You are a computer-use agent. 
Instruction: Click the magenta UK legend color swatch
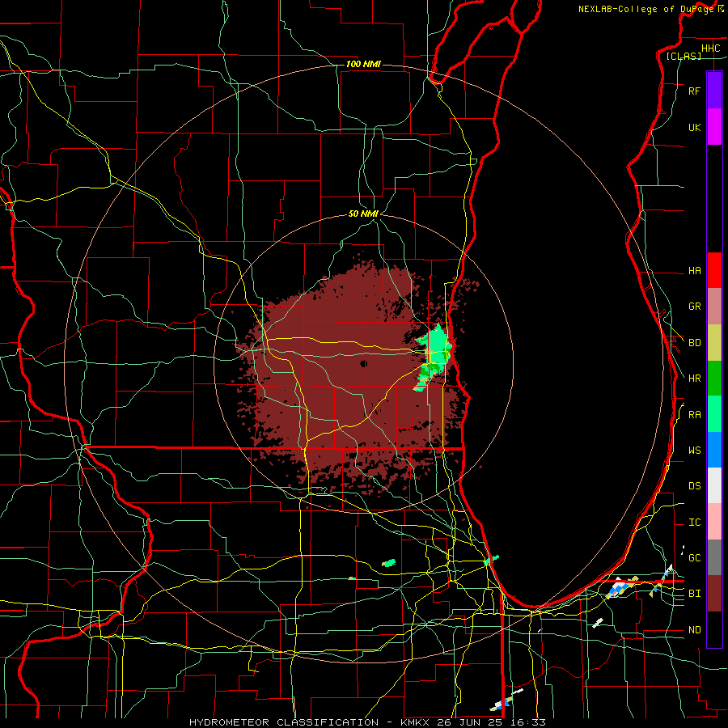click(x=714, y=126)
